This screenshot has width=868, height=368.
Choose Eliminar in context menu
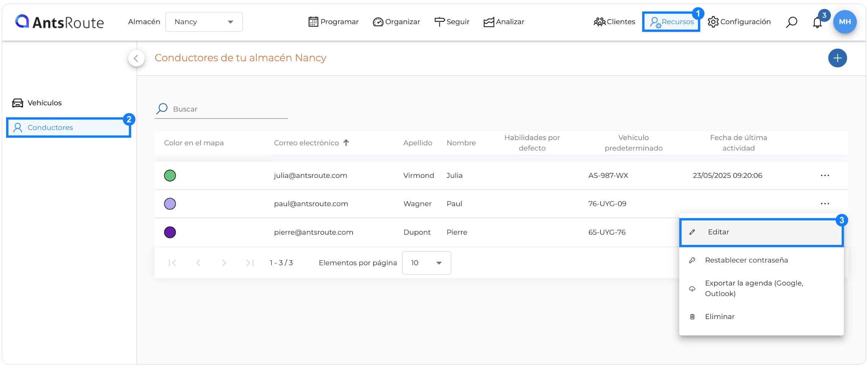761,317
